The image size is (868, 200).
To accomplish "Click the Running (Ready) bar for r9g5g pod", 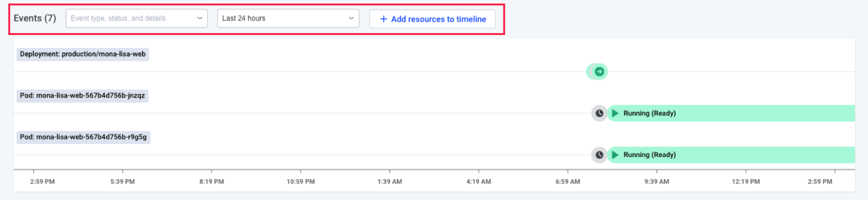I will pos(731,155).
